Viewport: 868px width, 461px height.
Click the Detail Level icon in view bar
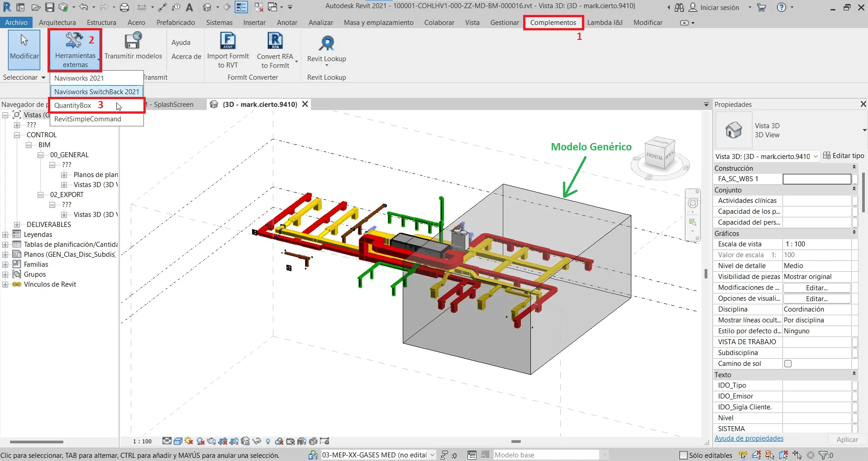pos(167,441)
